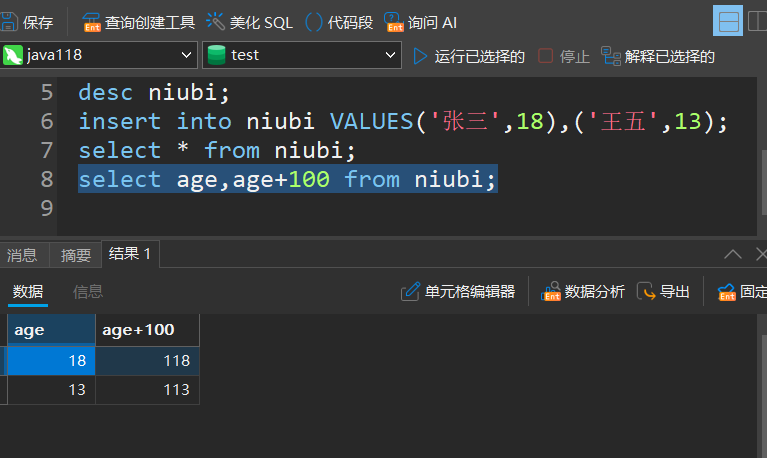Click the Stop (停止) button
Screen dimensions: 767x458
point(564,56)
